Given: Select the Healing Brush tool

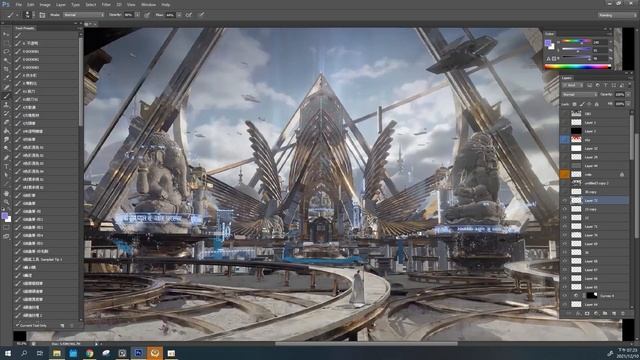Looking at the screenshot, I should tap(6, 87).
